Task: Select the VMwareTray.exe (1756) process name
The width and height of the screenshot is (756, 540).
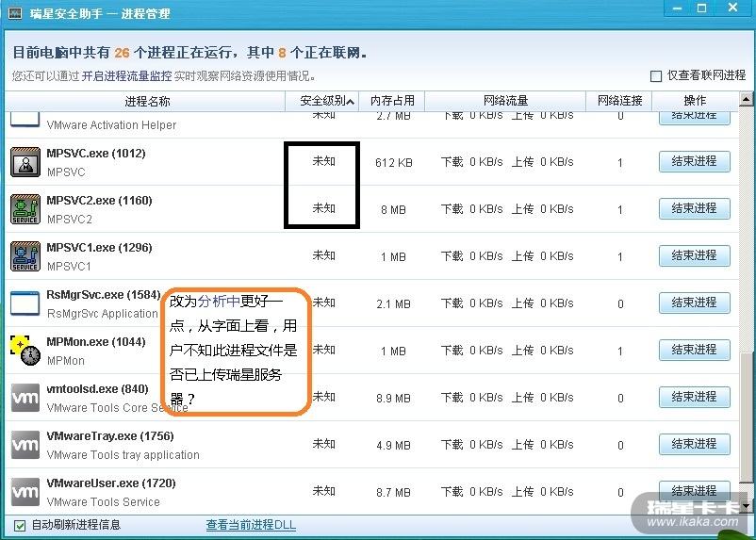Action: tap(110, 436)
